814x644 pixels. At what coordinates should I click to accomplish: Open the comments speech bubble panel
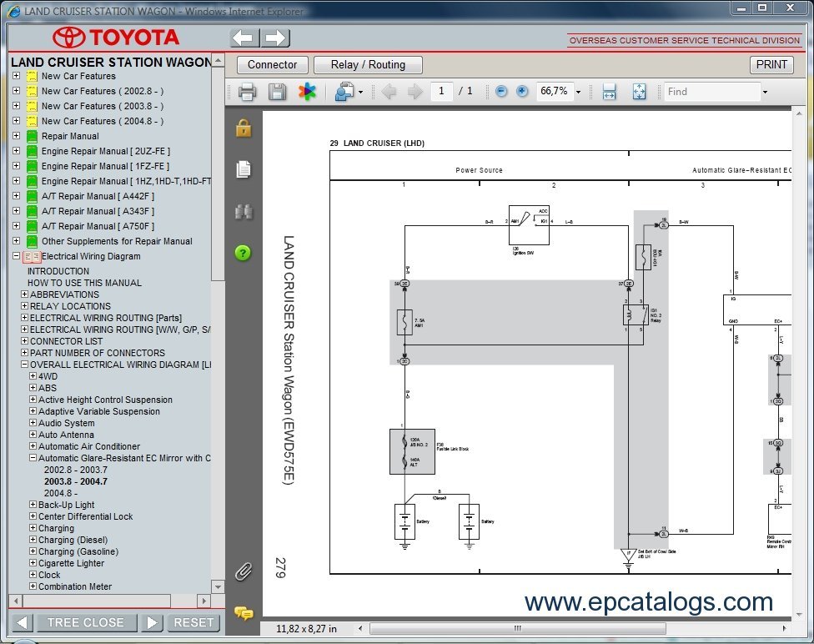[244, 613]
